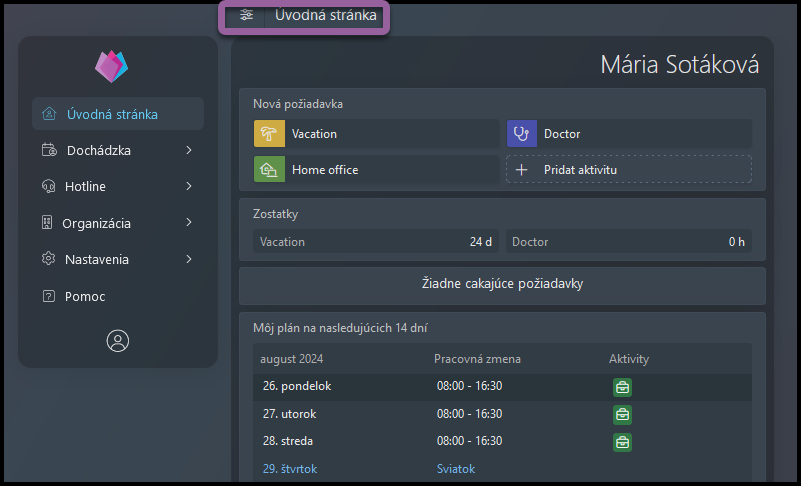801x486 pixels.
Task: Select Úvodná stránka in the sidebar
Action: 112,114
